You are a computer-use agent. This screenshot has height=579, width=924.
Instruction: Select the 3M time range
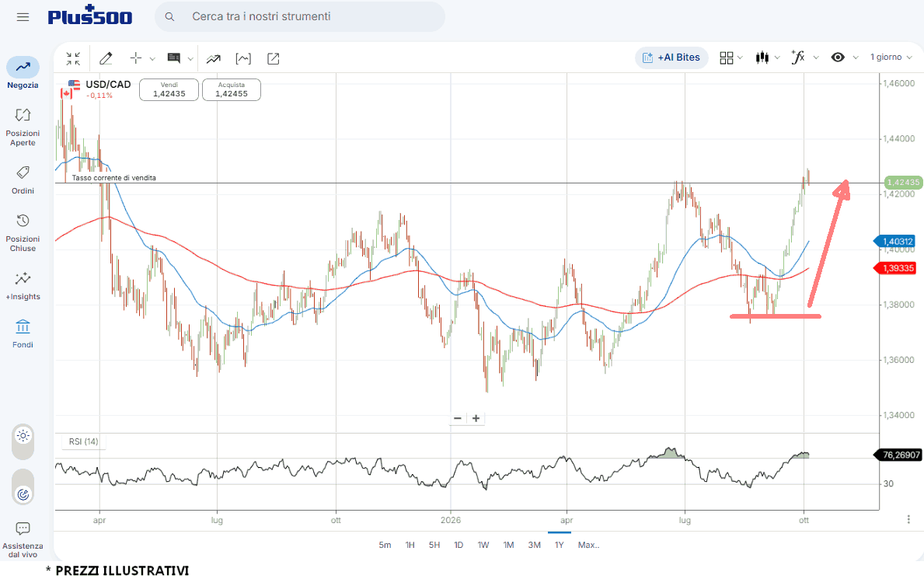click(535, 545)
